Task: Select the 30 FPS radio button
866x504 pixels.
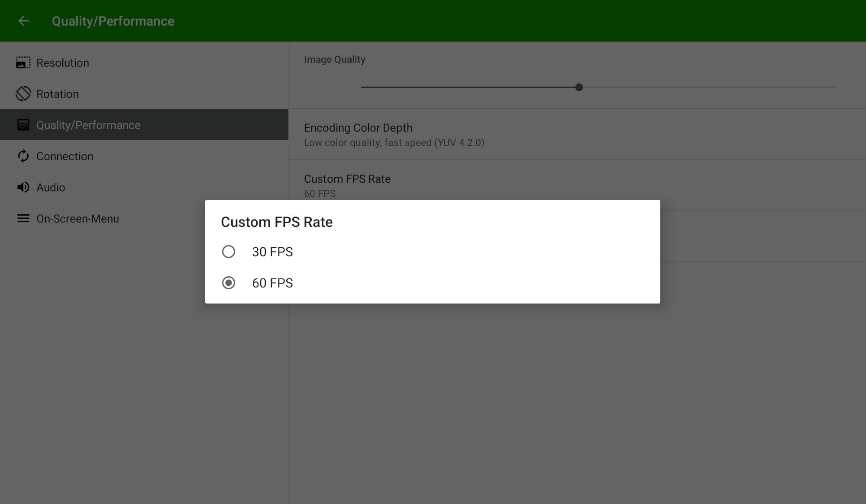Action: tap(229, 252)
